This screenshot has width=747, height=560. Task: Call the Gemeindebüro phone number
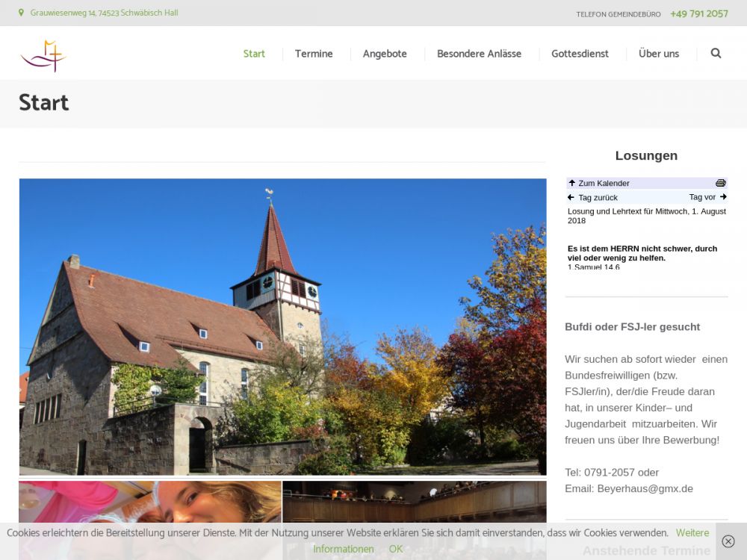[698, 13]
